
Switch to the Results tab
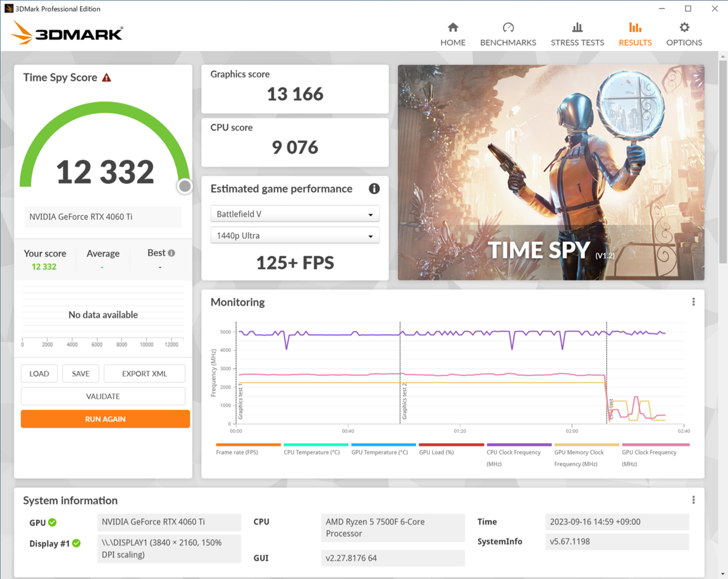(635, 42)
